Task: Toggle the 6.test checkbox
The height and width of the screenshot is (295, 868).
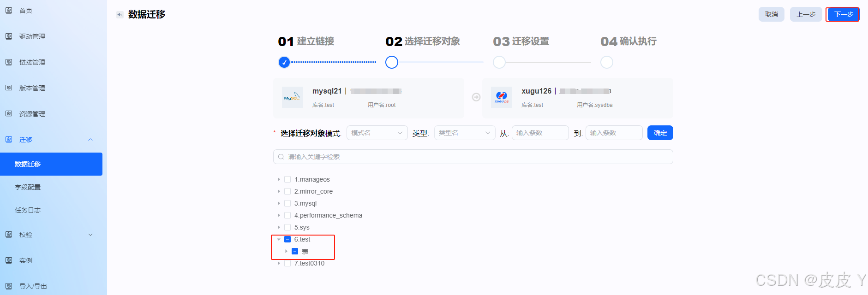Action: [x=287, y=239]
